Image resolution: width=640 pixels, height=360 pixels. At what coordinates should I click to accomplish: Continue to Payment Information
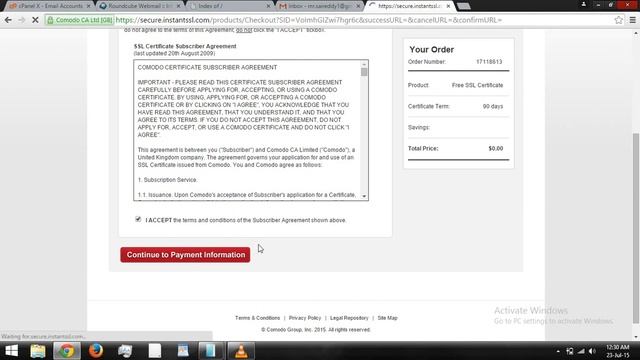[x=185, y=255]
